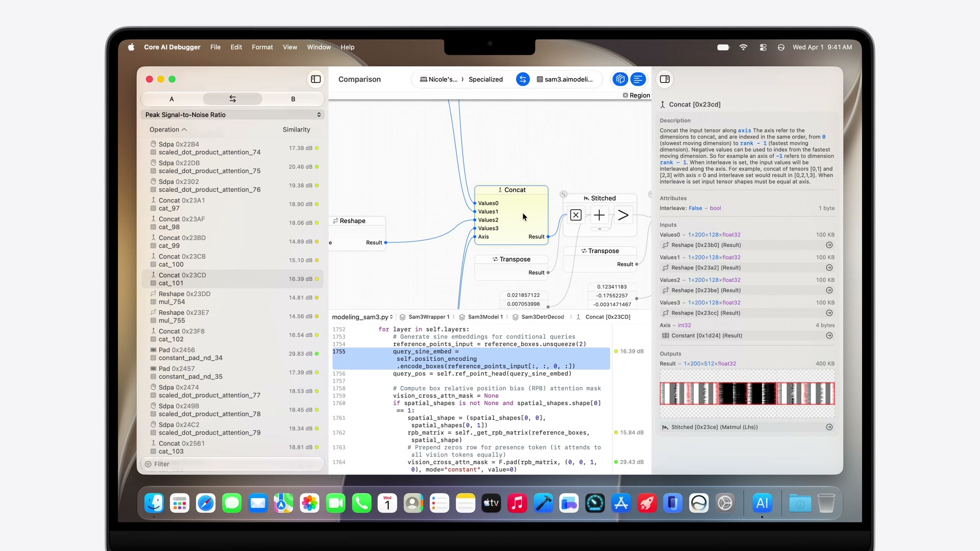Select the swap arrows segment between A and B
This screenshot has width=980, height=551.
point(232,99)
